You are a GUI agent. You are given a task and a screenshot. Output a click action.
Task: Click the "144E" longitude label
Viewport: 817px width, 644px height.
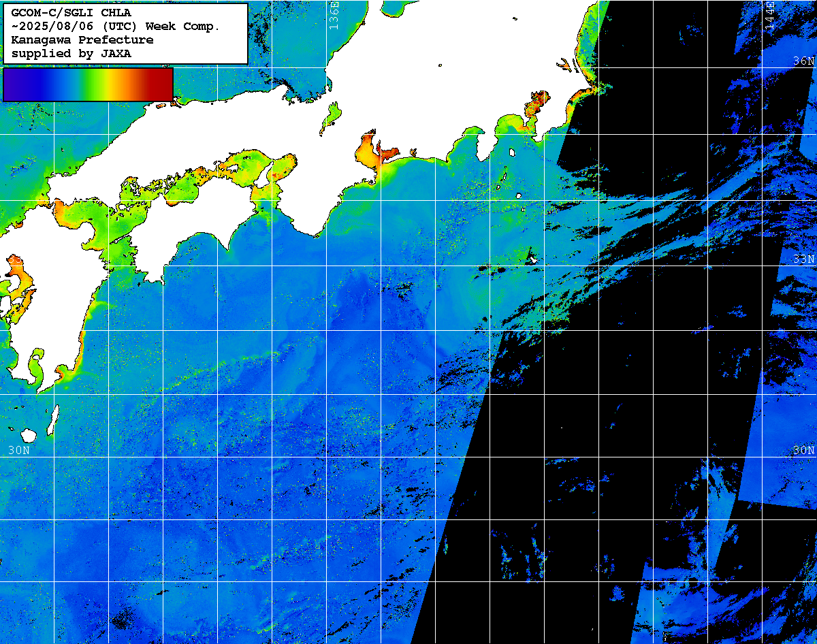point(770,15)
